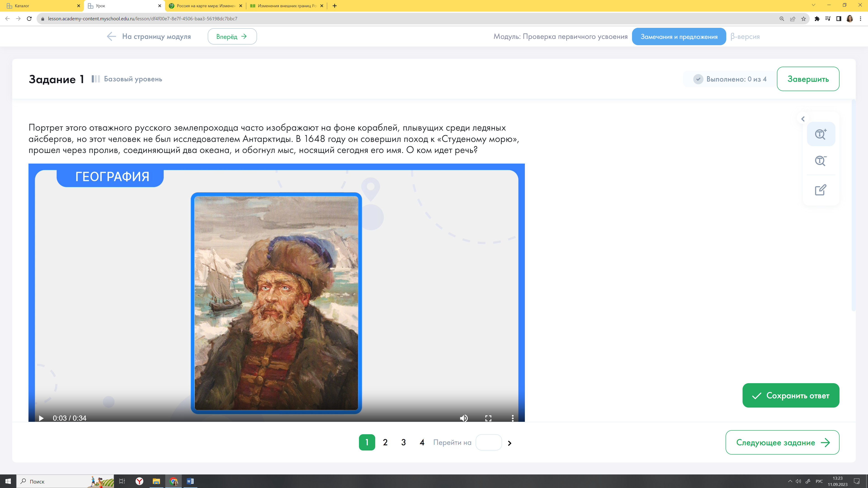Go back in browser history
Screen dimensions: 868x488
(8, 19)
